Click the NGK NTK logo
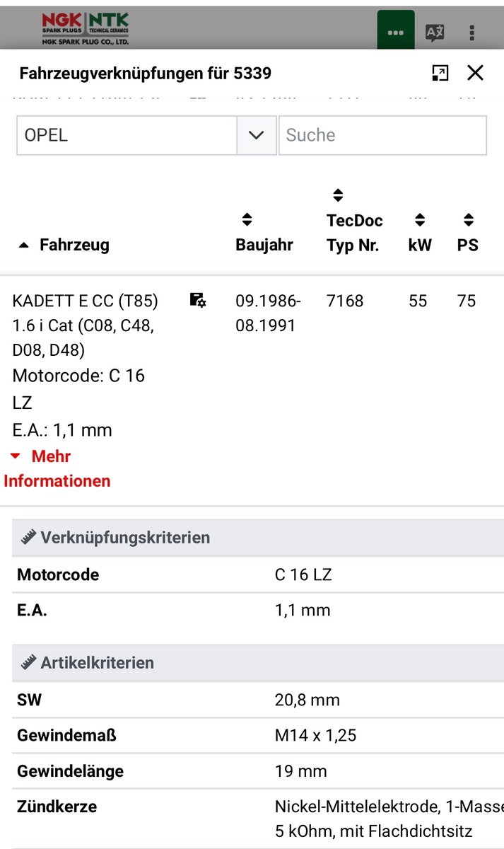 click(x=85, y=29)
